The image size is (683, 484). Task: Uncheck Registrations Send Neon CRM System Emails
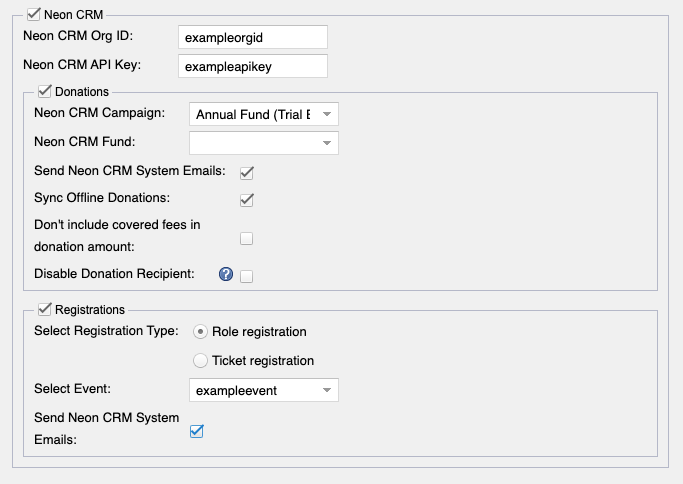click(197, 431)
